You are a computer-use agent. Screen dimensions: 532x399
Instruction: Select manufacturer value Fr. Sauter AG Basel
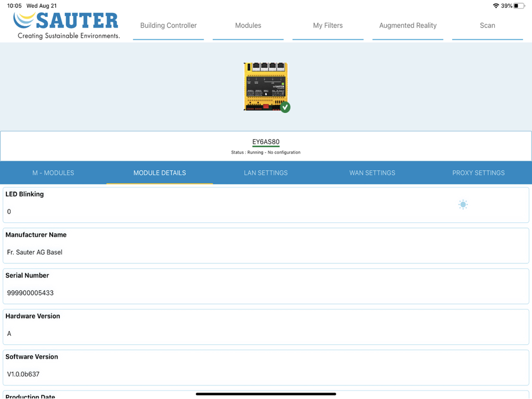(x=35, y=252)
